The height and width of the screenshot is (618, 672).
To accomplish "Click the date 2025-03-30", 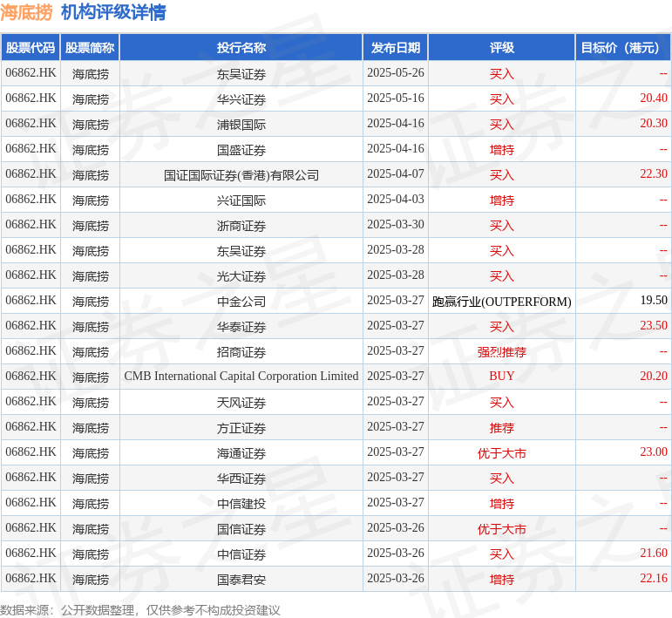I will (396, 225).
